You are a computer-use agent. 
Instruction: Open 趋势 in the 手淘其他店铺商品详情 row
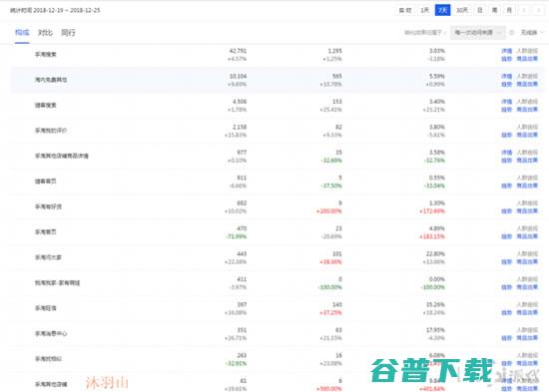click(507, 161)
